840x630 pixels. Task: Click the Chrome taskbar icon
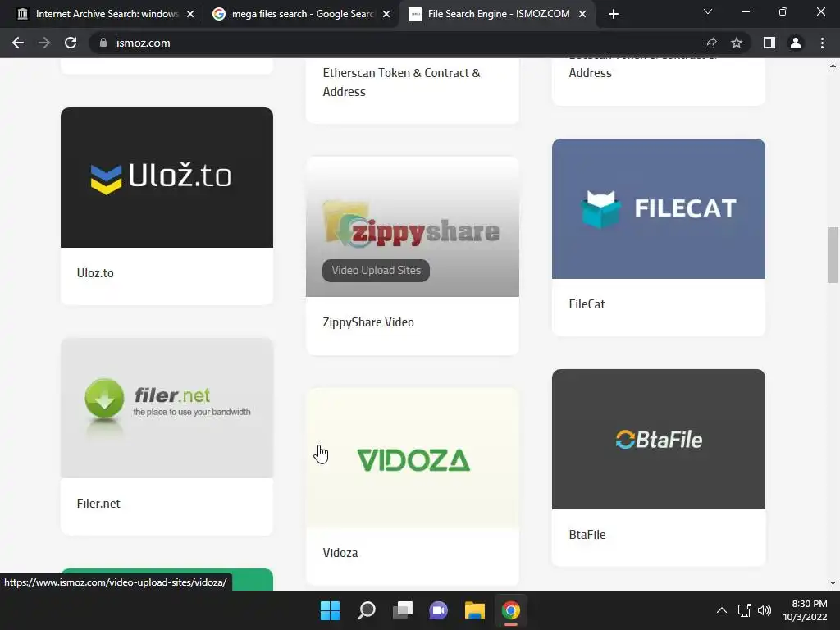pyautogui.click(x=510, y=610)
